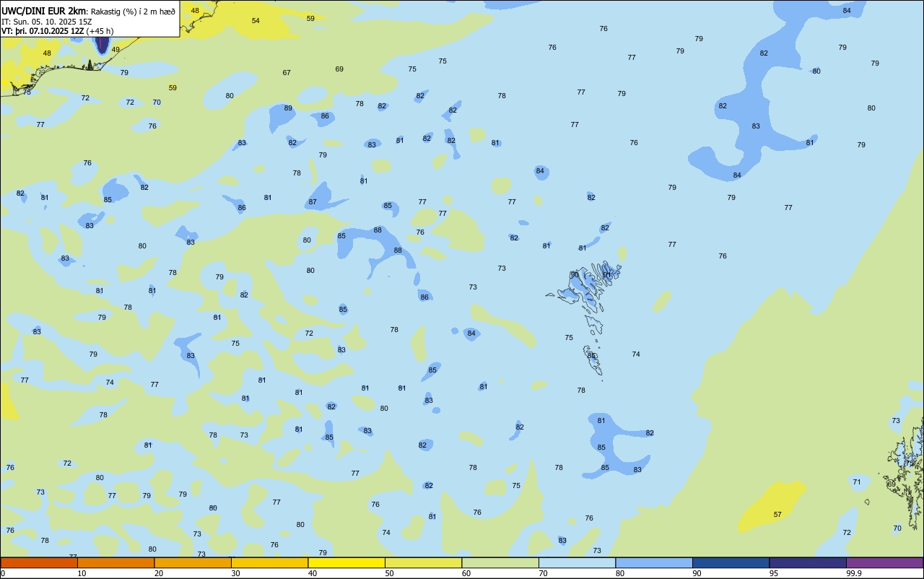The image size is (924, 579).
Task: Click the '10' legend tick label
Action: 82,573
